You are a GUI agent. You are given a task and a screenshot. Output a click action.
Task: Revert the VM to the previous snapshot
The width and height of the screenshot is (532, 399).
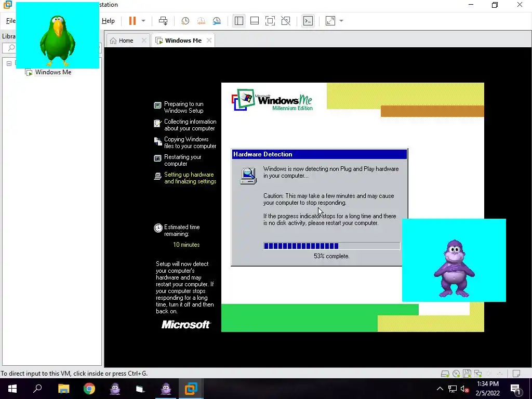click(201, 21)
